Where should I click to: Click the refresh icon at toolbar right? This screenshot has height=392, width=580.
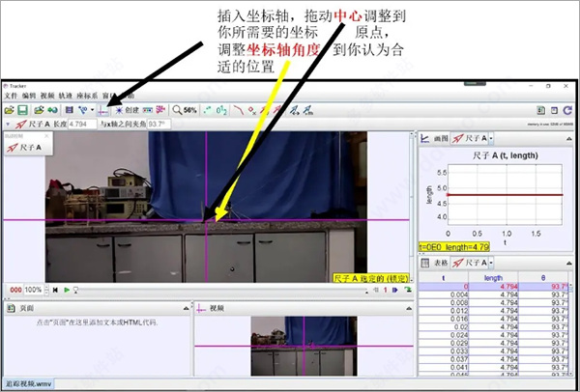567,110
